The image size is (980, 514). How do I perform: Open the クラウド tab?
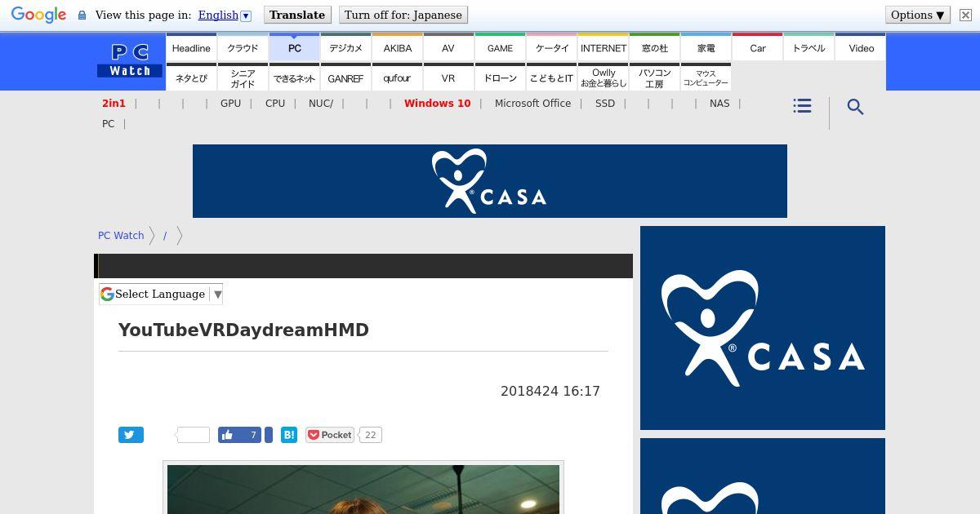click(243, 47)
